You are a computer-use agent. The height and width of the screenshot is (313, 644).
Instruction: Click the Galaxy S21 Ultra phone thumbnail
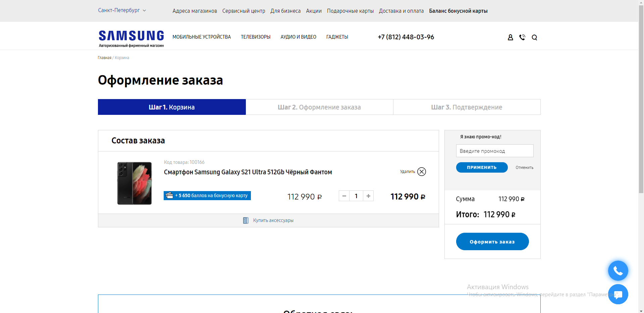134,183
